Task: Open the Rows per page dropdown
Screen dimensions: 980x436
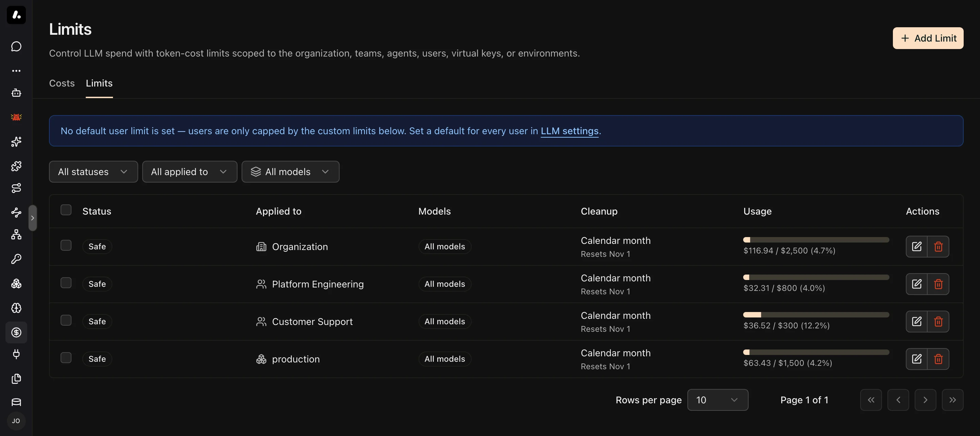Action: tap(718, 400)
